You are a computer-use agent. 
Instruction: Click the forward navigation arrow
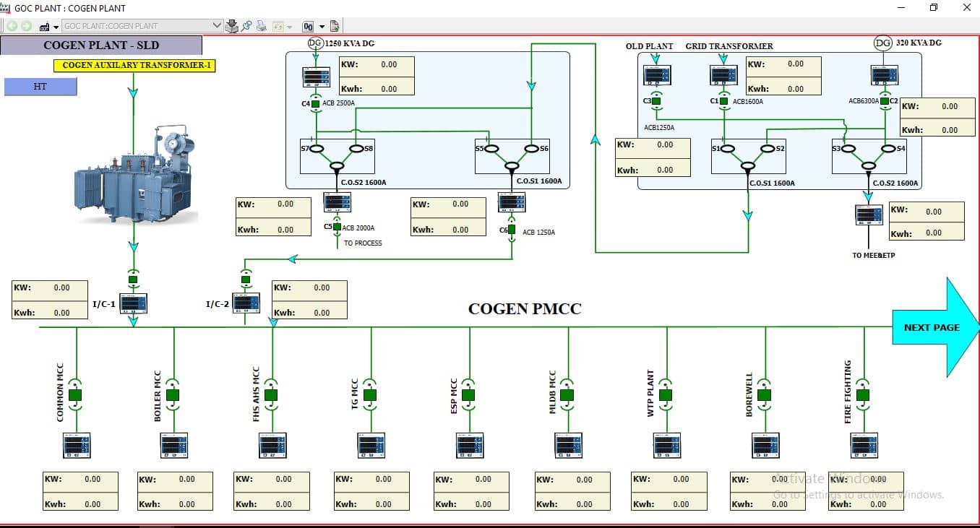(25, 25)
